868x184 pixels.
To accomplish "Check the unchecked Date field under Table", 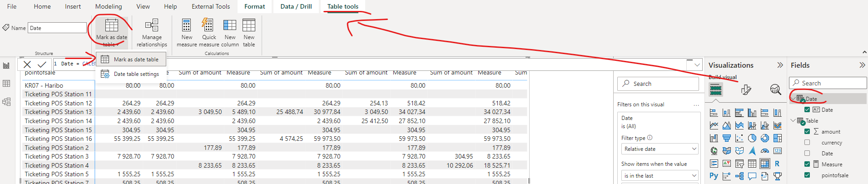I will [807, 153].
